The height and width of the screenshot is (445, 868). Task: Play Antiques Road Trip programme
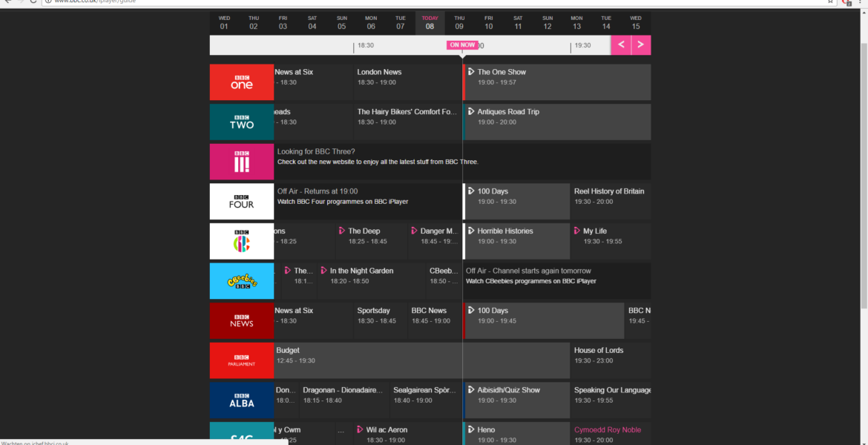[508, 112]
